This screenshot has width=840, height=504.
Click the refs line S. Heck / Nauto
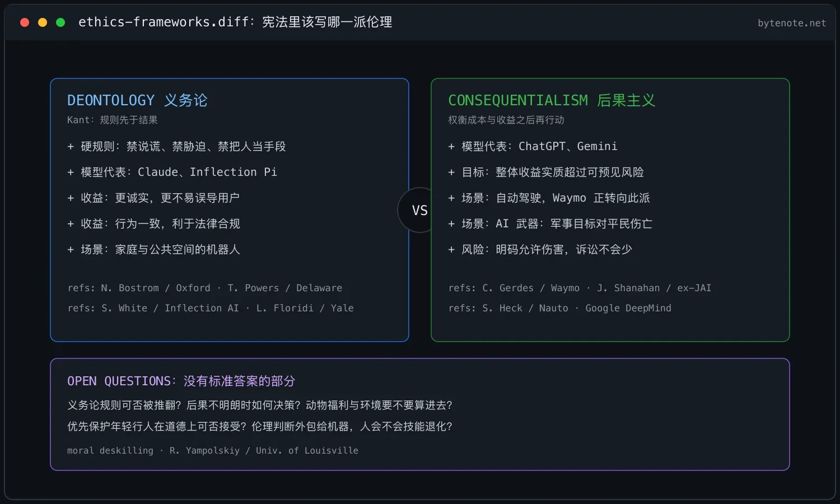coord(559,308)
